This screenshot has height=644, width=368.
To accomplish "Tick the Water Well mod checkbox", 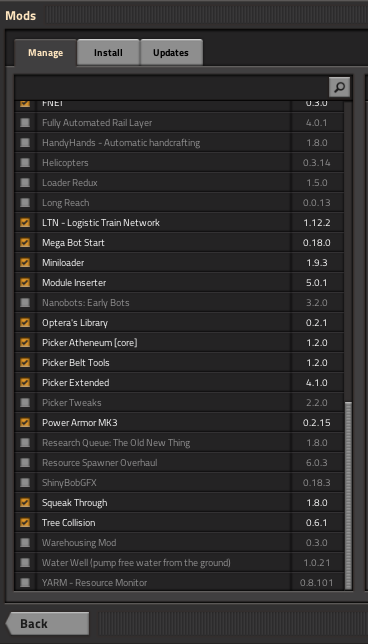I will tap(25, 563).
